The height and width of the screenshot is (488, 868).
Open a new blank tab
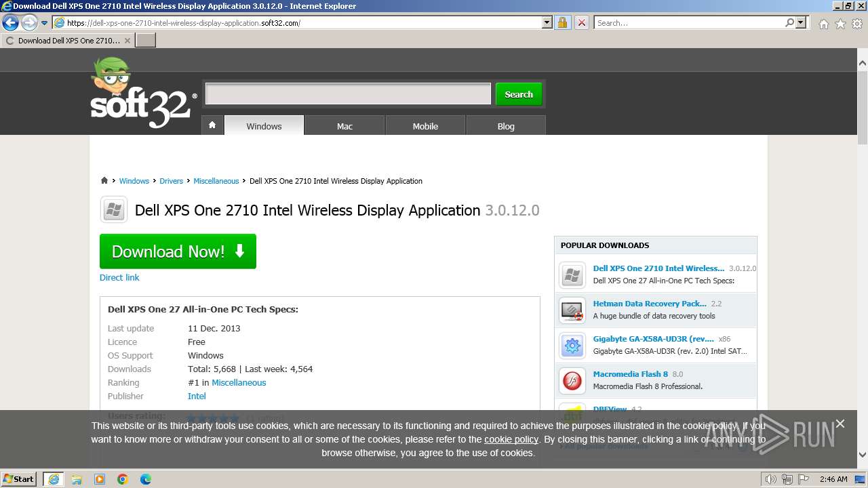(146, 41)
